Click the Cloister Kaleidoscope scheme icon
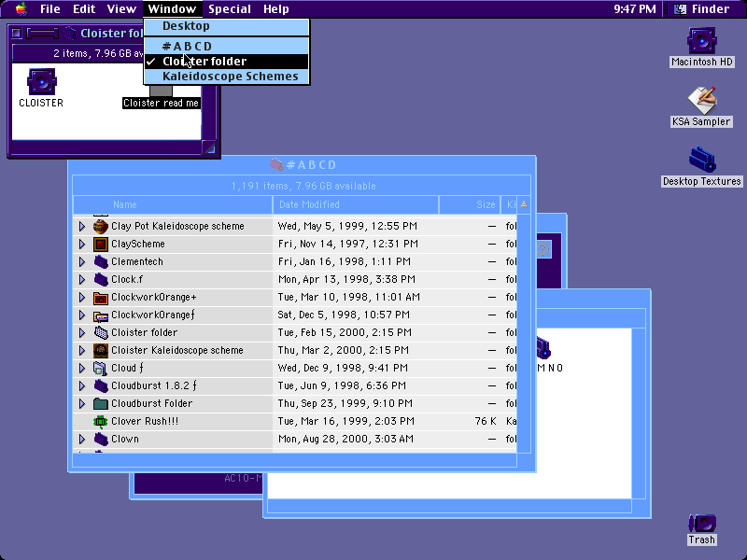This screenshot has height=560, width=747. click(x=101, y=351)
